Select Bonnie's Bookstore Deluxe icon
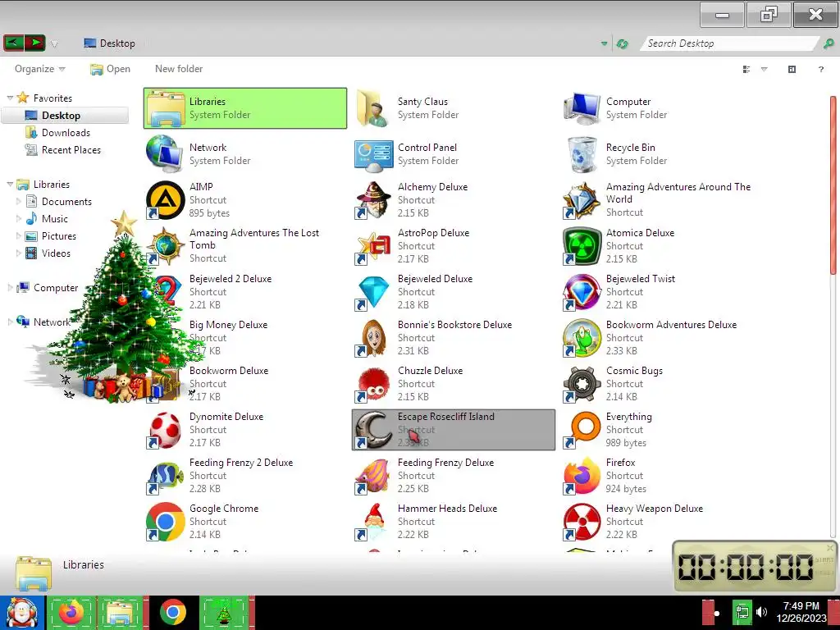840x630 pixels. [x=373, y=338]
